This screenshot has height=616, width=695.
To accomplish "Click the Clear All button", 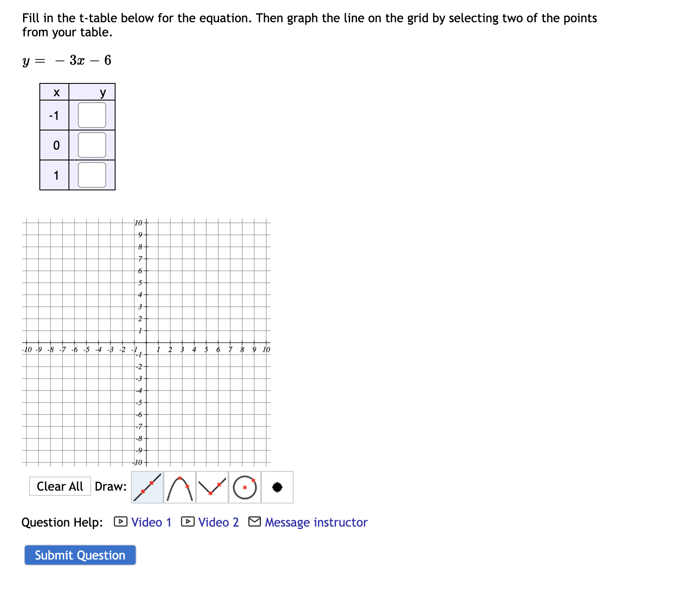I will [60, 486].
